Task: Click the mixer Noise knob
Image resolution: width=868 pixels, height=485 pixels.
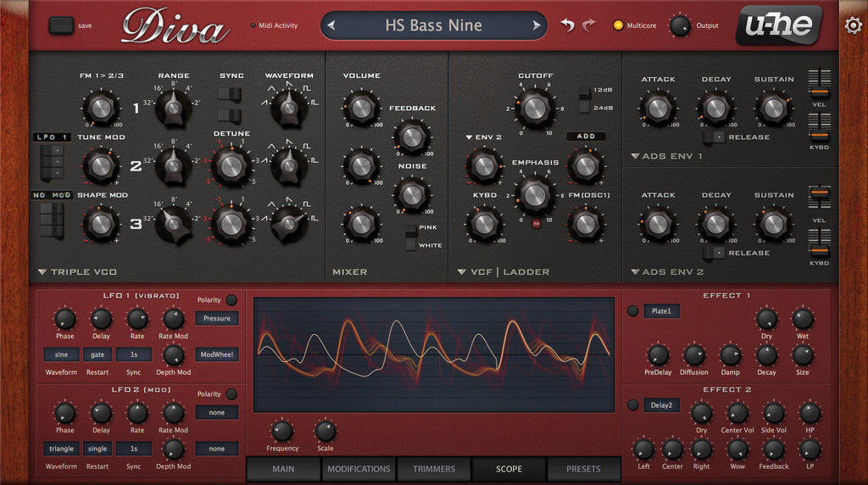Action: coord(412,195)
